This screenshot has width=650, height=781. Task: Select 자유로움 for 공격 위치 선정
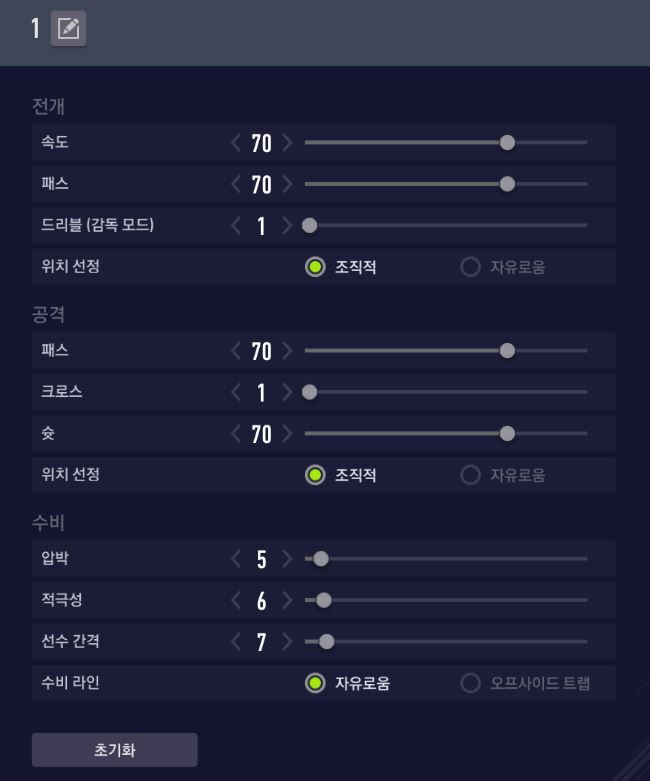[471, 475]
